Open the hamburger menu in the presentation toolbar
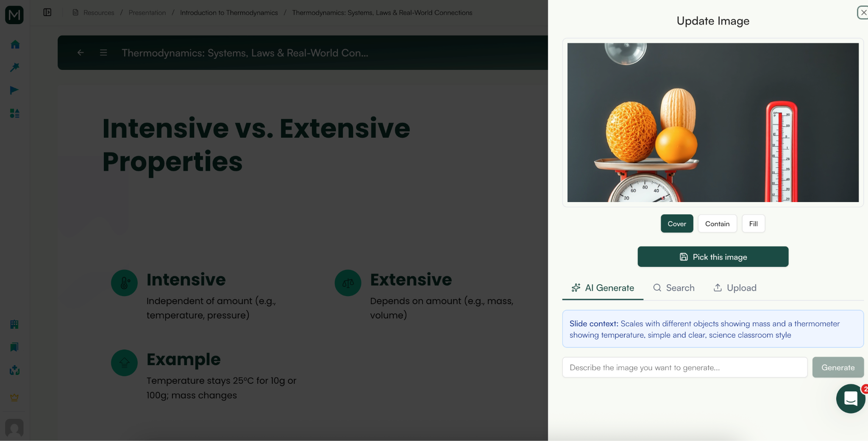The image size is (868, 441). [x=103, y=53]
